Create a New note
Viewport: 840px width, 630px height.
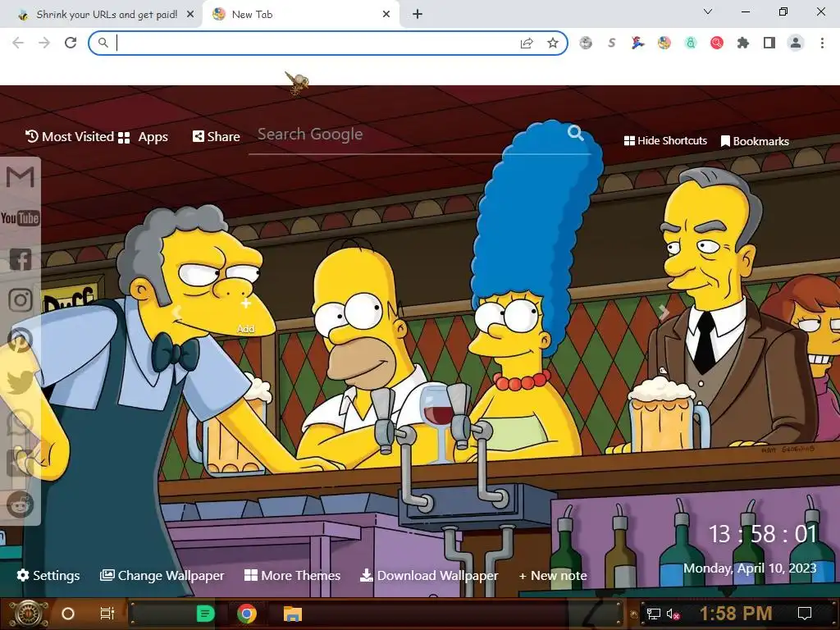(553, 576)
